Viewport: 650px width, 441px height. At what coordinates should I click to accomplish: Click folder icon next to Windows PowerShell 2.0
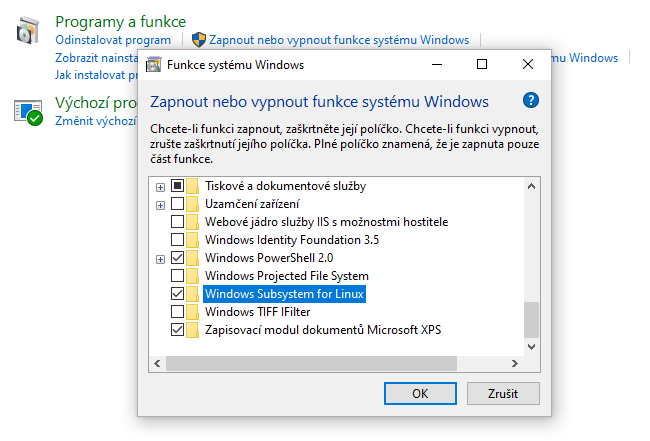193,258
